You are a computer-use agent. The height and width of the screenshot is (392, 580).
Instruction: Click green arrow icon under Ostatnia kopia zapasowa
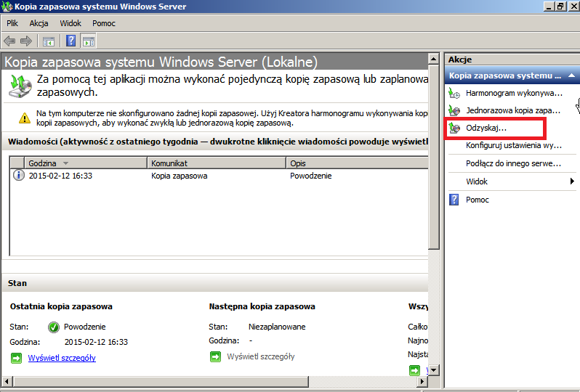click(x=16, y=358)
